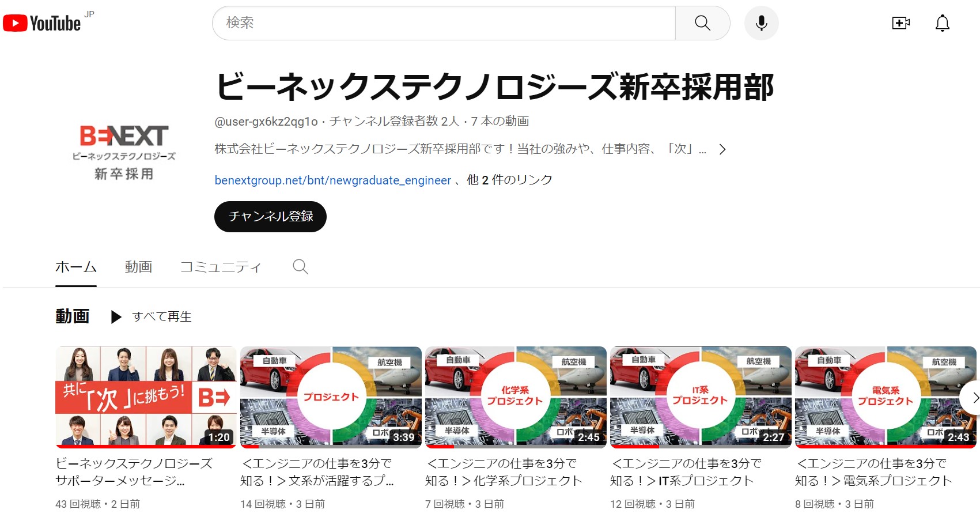Open the IT系プロジェクト video title
The width and height of the screenshot is (980, 517).
pos(686,472)
